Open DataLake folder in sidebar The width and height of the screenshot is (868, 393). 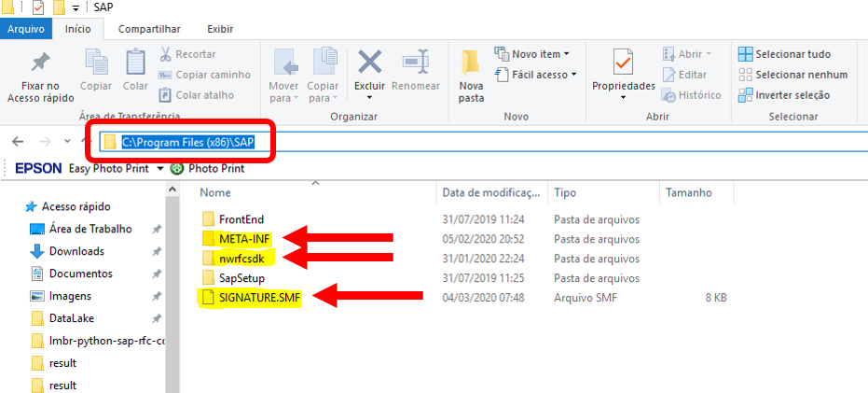coord(62,318)
